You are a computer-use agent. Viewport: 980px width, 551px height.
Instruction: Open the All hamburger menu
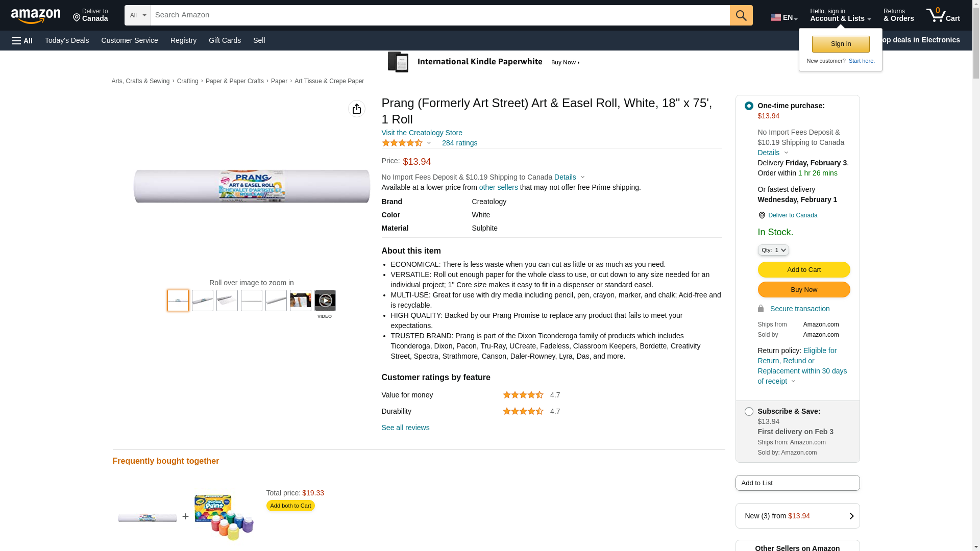[x=22, y=41]
